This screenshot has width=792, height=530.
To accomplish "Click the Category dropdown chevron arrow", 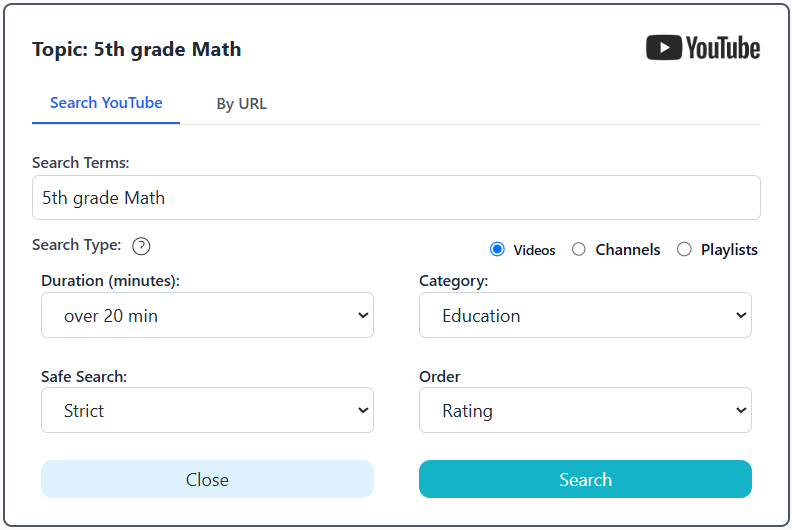I will [x=740, y=315].
